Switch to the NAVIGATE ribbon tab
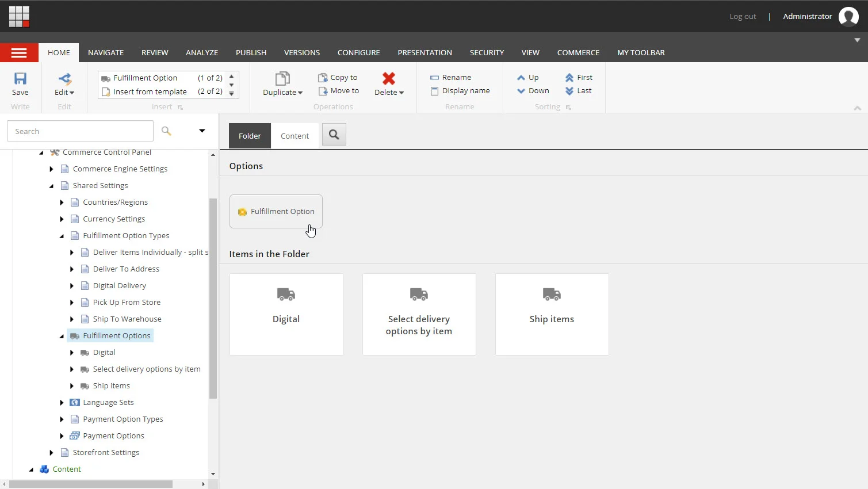 pos(106,53)
